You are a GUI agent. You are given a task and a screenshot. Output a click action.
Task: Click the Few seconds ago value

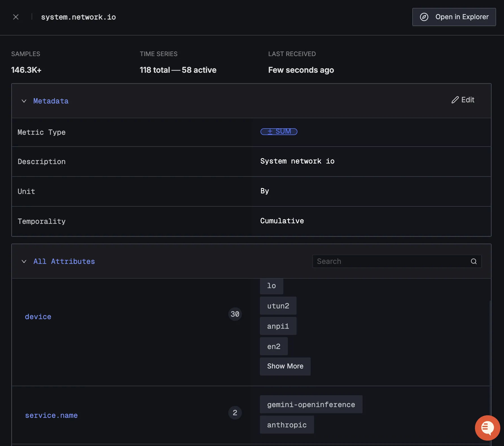[x=301, y=70]
